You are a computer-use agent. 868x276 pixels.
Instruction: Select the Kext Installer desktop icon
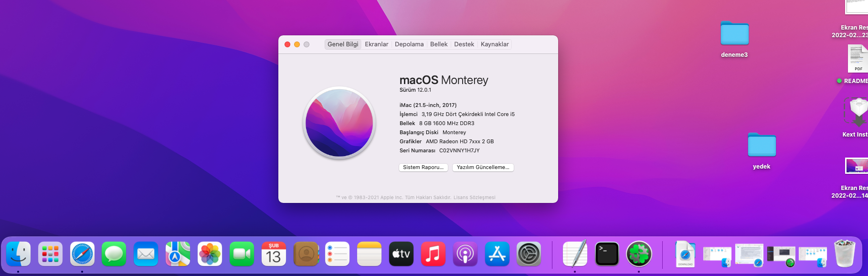click(x=857, y=117)
